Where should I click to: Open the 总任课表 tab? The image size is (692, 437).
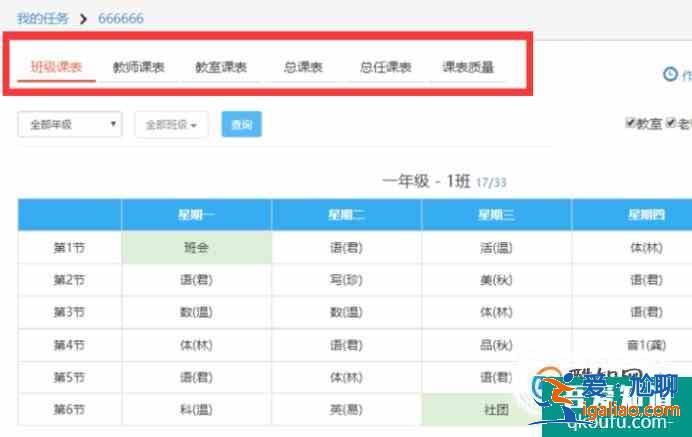pos(386,68)
